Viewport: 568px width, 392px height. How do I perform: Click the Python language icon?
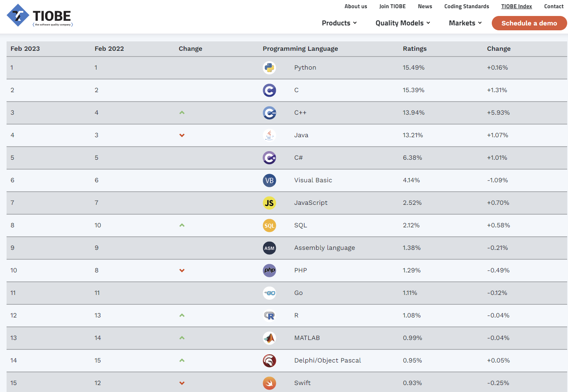click(x=269, y=68)
